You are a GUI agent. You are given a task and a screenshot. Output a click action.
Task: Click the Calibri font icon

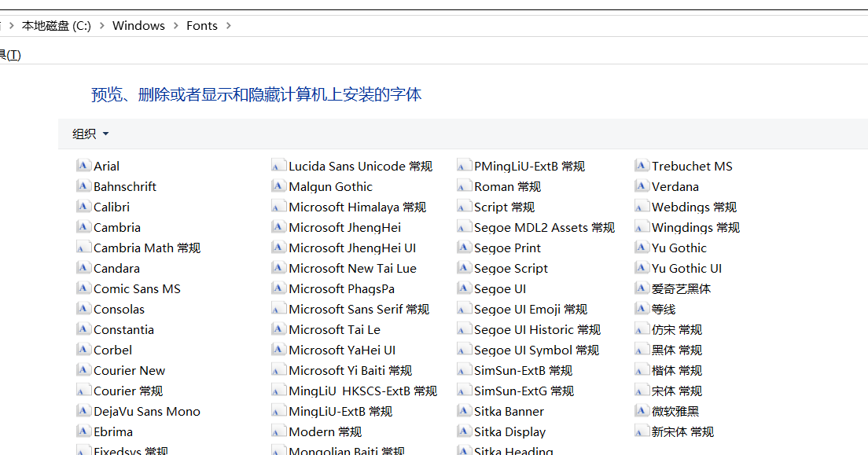83,207
